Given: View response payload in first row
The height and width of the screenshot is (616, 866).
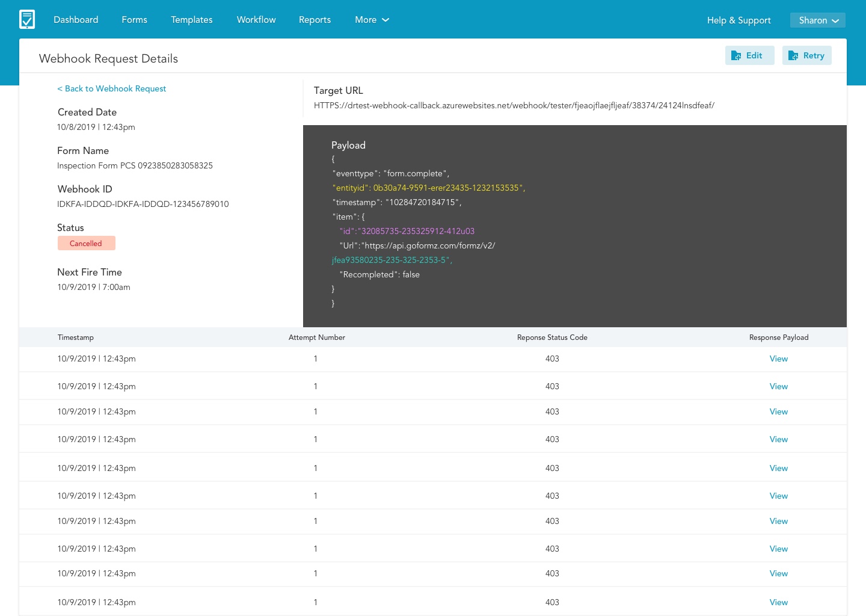Looking at the screenshot, I should pos(778,359).
